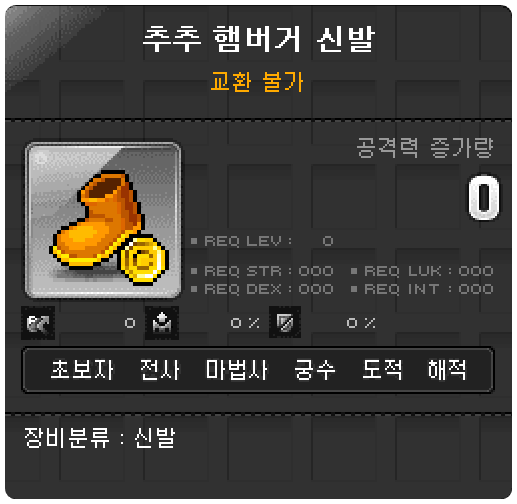Select the 전사 job label
The width and height of the screenshot is (517, 504).
pos(160,370)
